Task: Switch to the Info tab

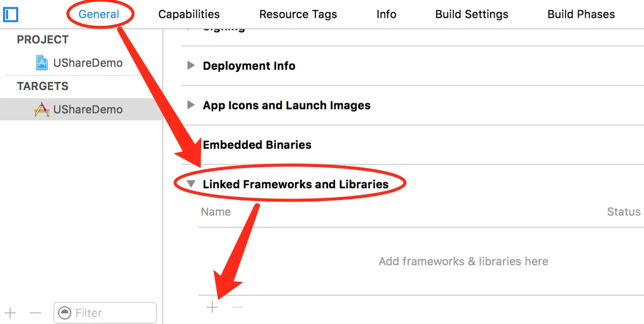Action: point(386,14)
